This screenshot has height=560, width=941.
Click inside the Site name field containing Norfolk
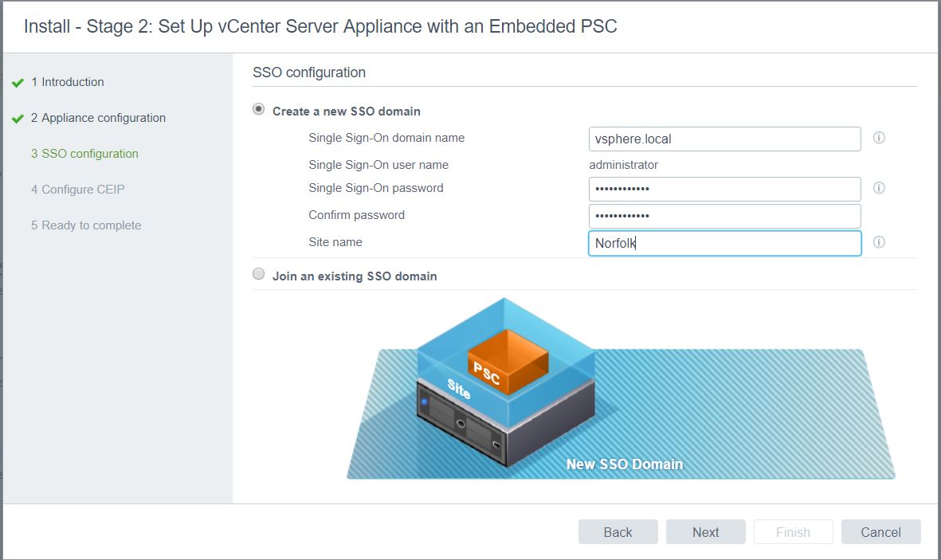tap(725, 243)
